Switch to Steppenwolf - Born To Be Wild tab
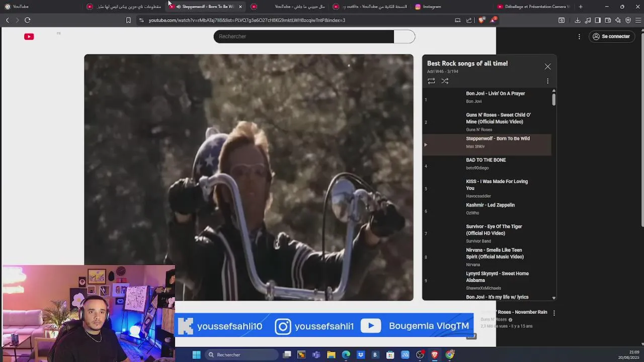Viewport: 644px width, 362px height. click(205, 7)
